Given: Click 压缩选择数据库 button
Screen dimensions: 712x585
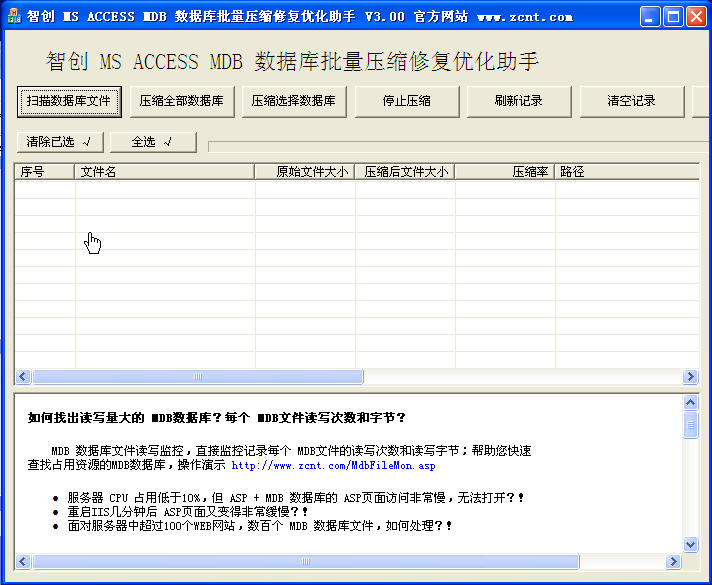Looking at the screenshot, I should (294, 101).
